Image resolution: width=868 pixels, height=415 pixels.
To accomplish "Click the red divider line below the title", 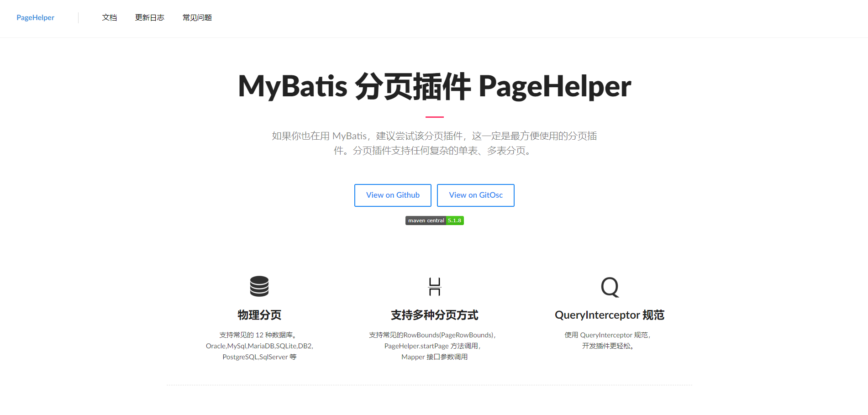I will (x=434, y=117).
